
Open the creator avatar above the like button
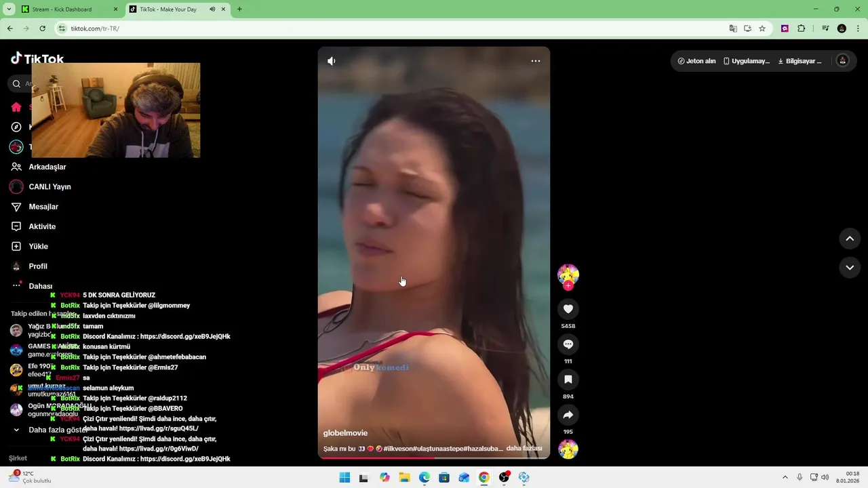[568, 274]
